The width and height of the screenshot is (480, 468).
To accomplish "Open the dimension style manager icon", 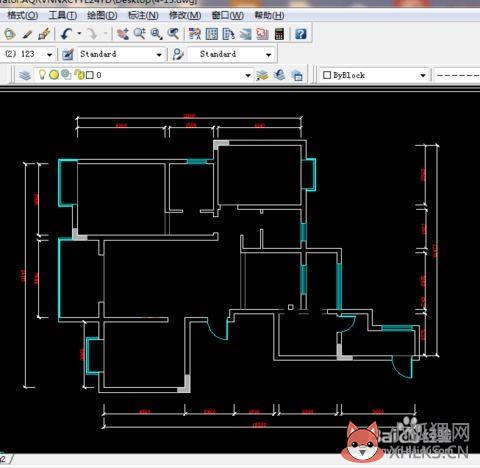I will (68, 54).
